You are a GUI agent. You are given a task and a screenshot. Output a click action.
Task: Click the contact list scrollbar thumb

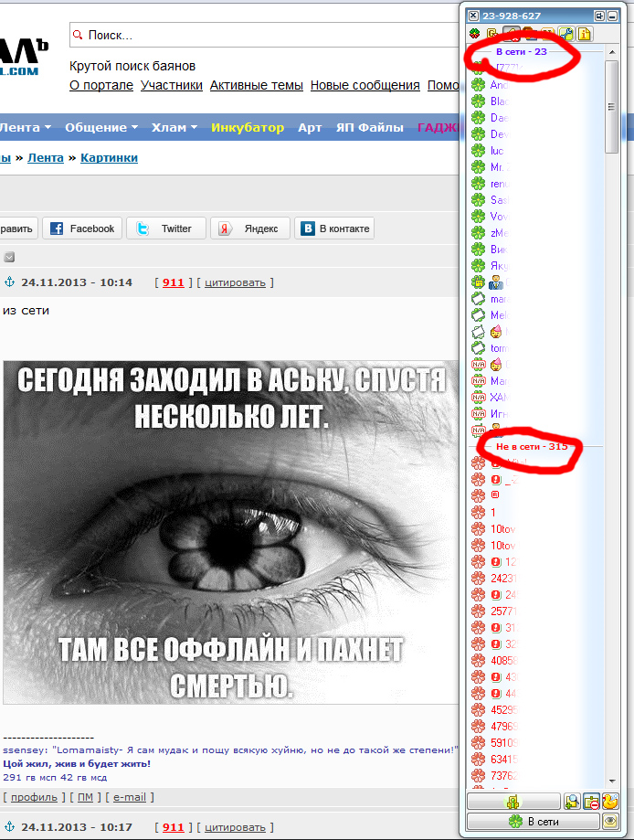611,107
